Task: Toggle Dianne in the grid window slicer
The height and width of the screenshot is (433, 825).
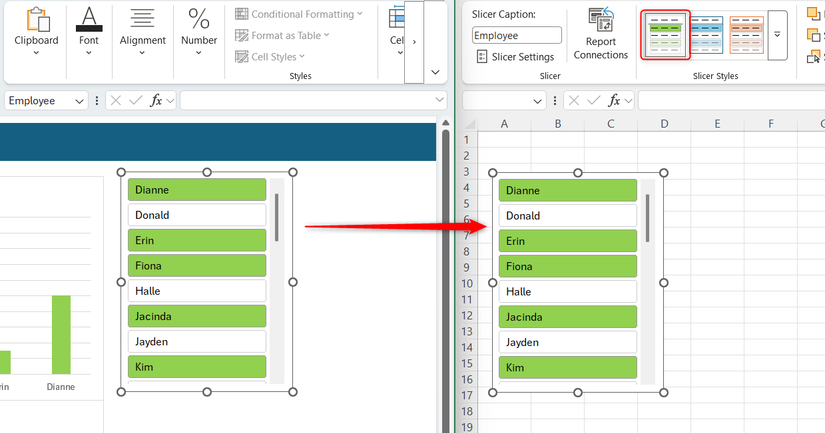Action: pyautogui.click(x=568, y=190)
